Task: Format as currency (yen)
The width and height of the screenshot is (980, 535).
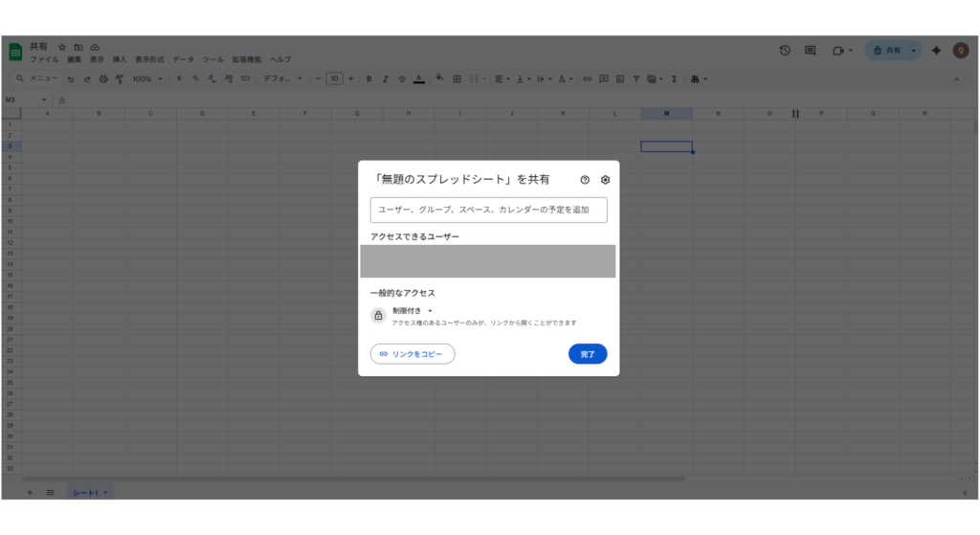Action: click(x=179, y=78)
